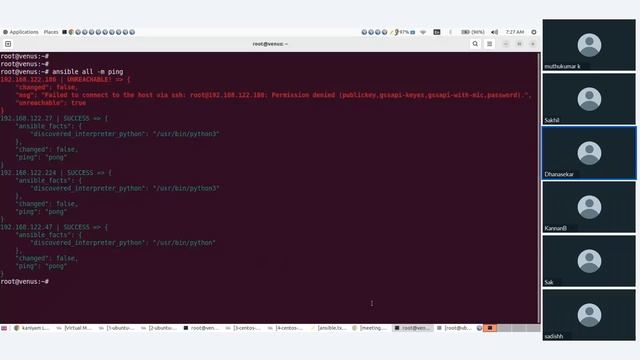This screenshot has width=640, height=360.
Task: Select Sak participant tile
Action: click(589, 261)
